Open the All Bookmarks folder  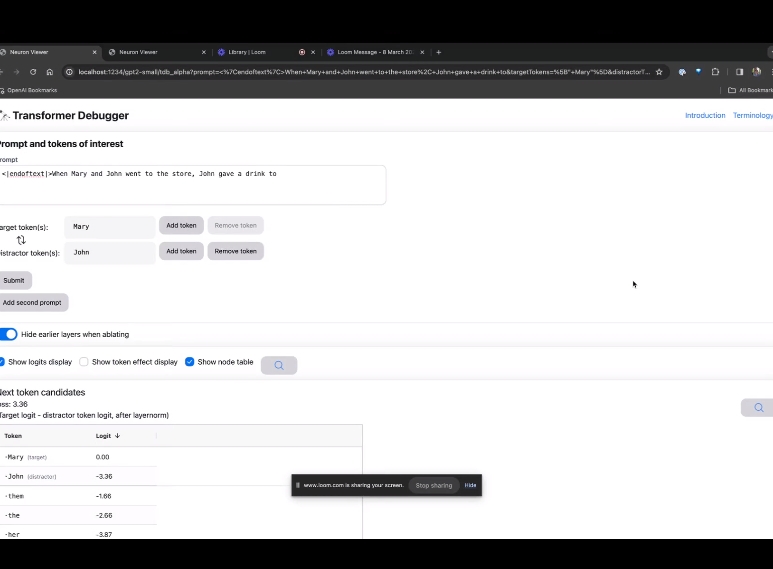click(x=750, y=90)
